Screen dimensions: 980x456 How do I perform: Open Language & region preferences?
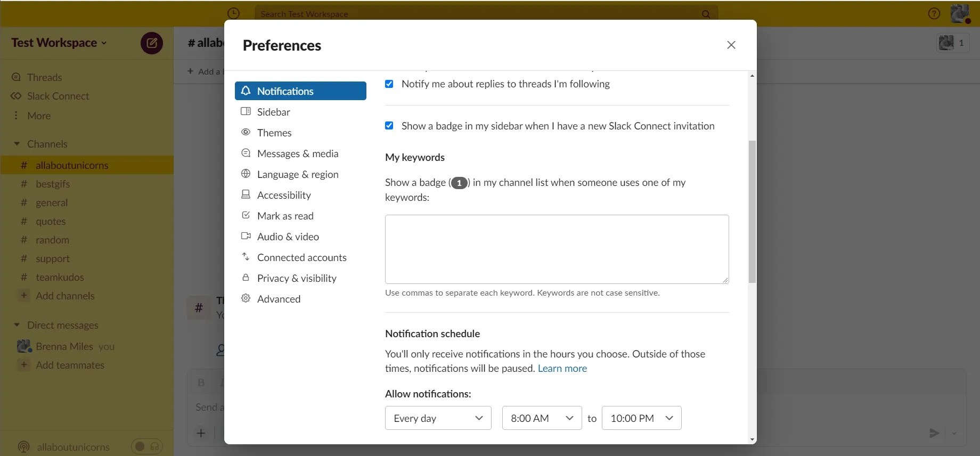click(300, 174)
